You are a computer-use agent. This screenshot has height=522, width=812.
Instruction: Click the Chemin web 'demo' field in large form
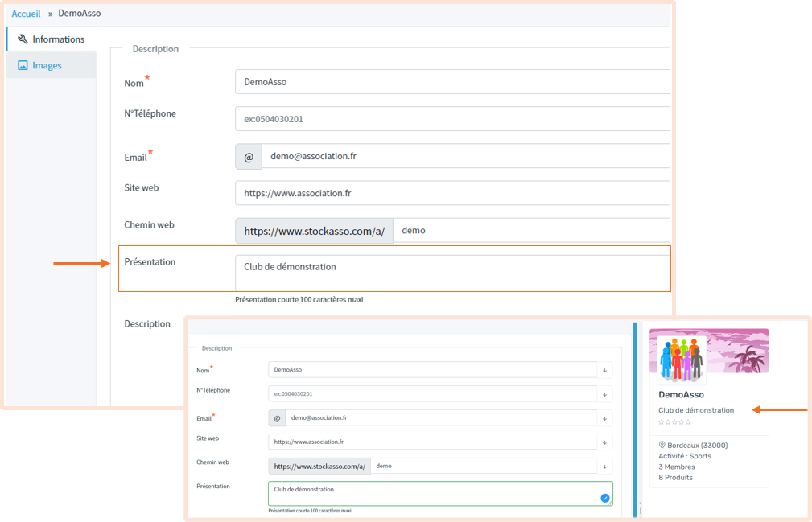tap(531, 230)
